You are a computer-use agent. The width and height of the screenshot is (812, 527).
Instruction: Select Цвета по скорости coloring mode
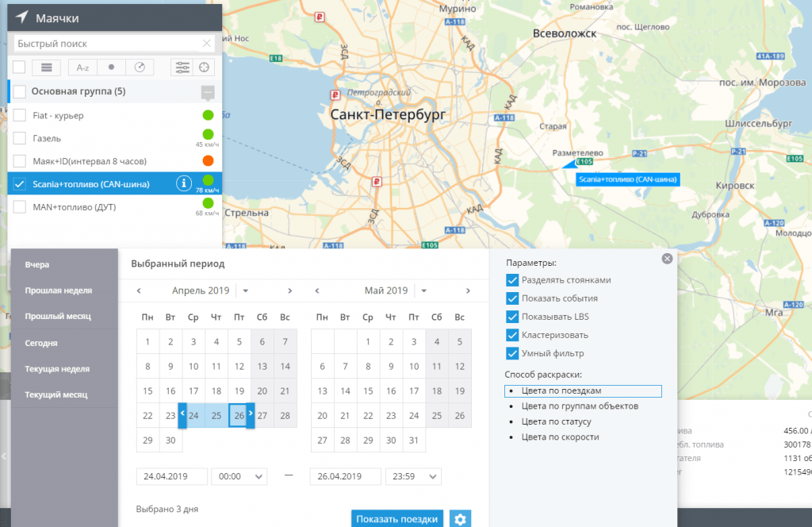pos(560,437)
